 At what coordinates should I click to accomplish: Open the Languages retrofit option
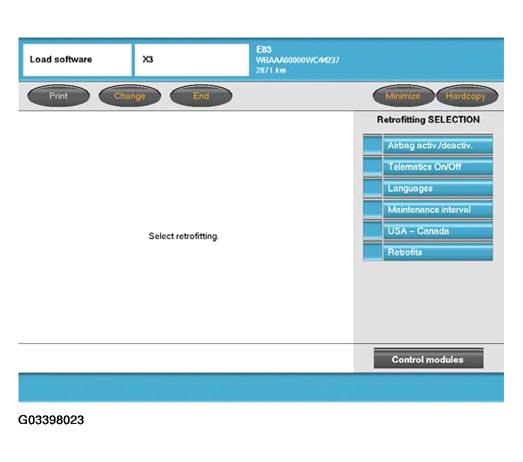click(x=438, y=188)
